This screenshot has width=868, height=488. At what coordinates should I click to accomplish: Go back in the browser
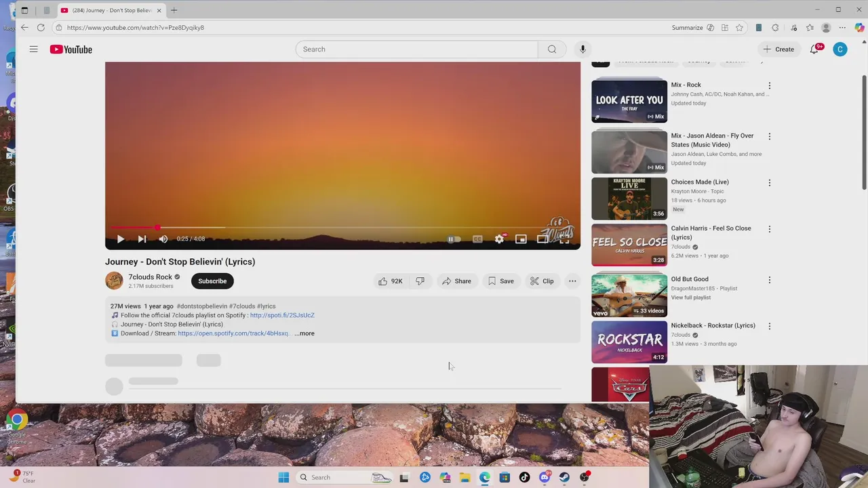click(24, 28)
